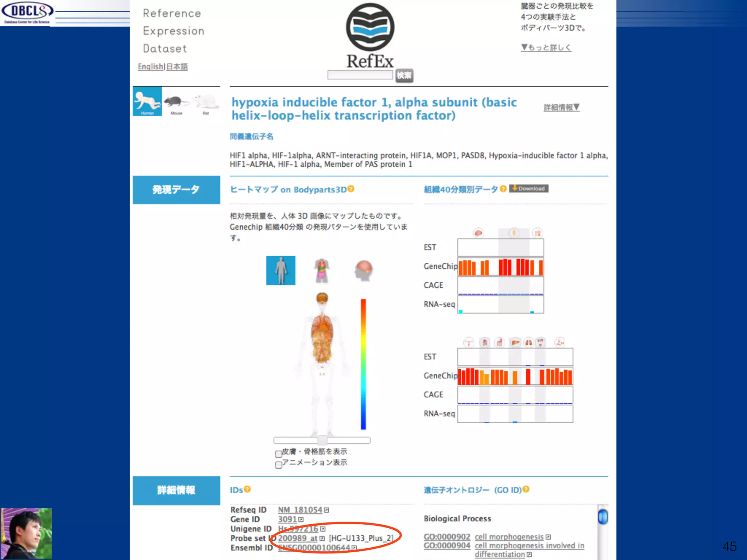Switch language to 日本語
This screenshot has width=747, height=560.
[177, 67]
